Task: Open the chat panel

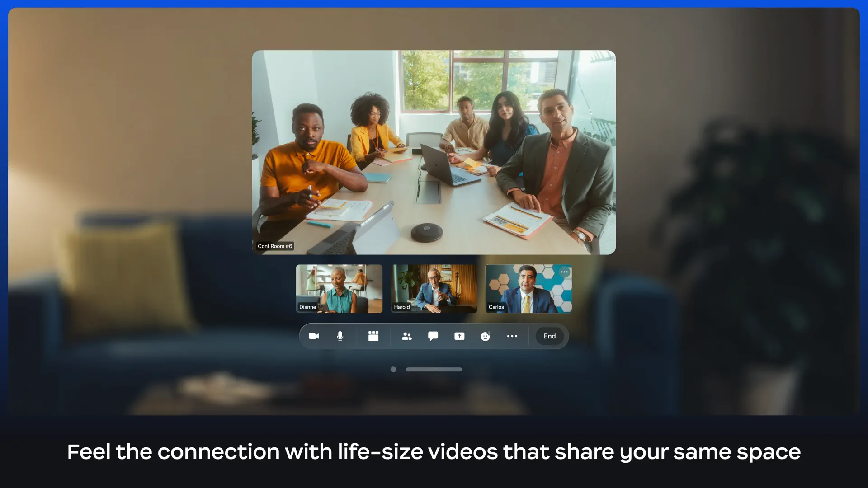Action: 433,336
